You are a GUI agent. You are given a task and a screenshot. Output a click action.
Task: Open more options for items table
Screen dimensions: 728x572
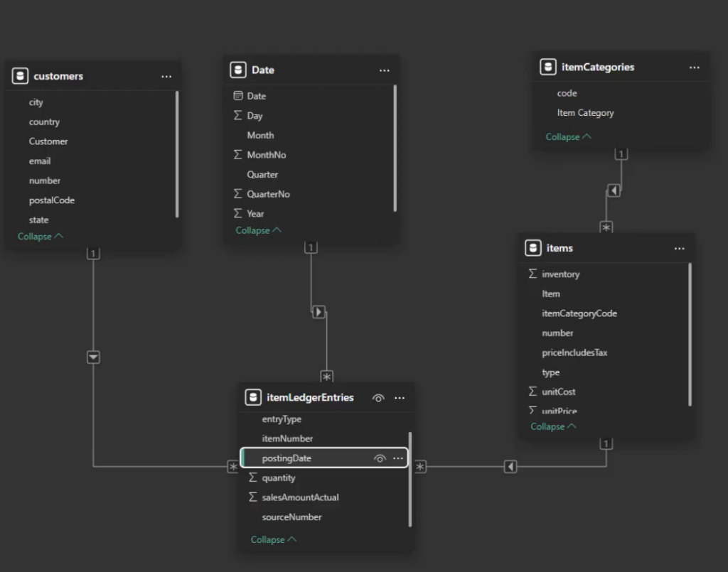click(x=679, y=249)
